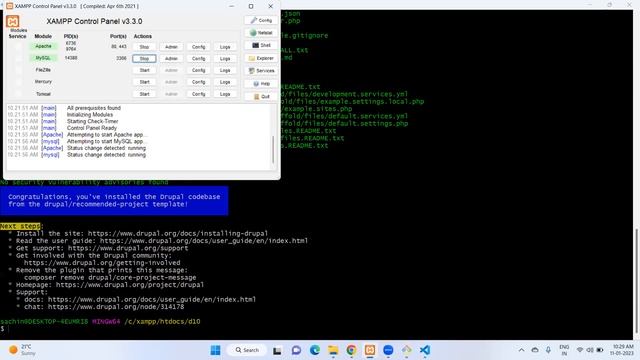The height and width of the screenshot is (360, 640).
Task: Launch Google Chrome from the taskbar
Action: (x=351, y=350)
